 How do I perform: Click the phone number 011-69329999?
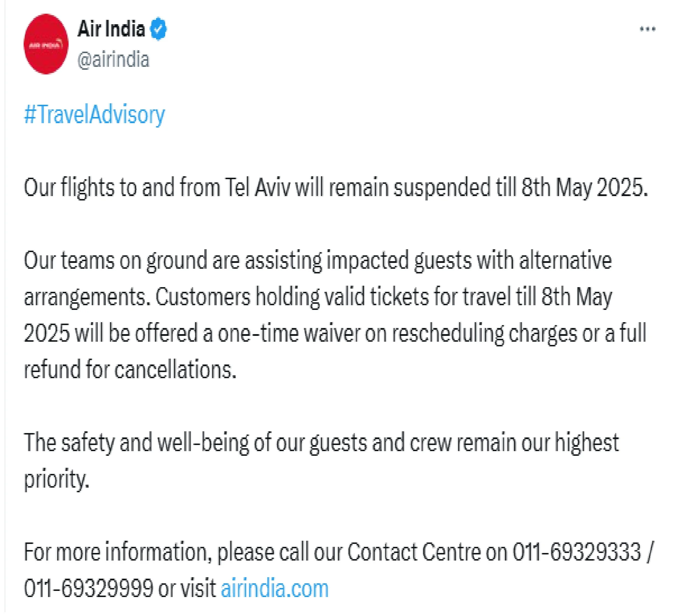click(x=89, y=588)
